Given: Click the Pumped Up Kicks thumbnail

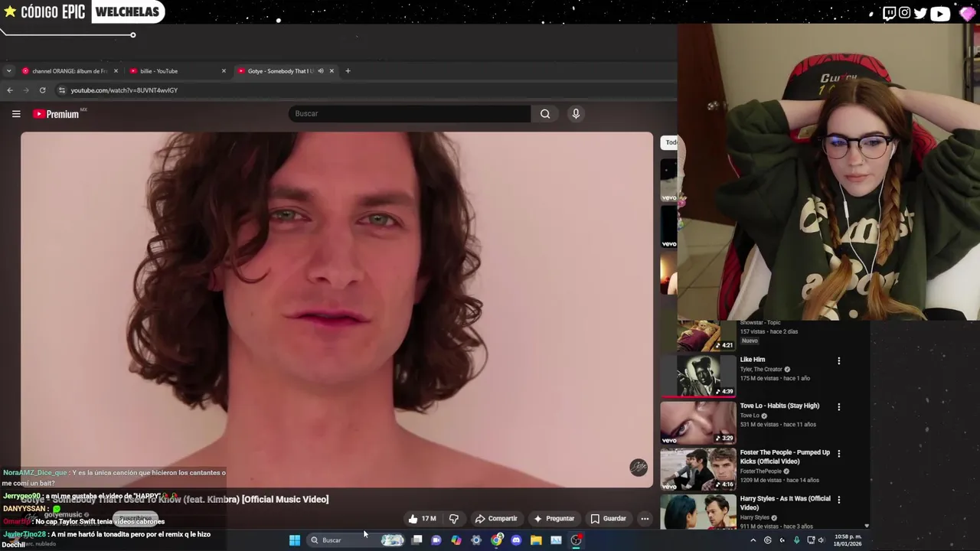Looking at the screenshot, I should click(698, 468).
